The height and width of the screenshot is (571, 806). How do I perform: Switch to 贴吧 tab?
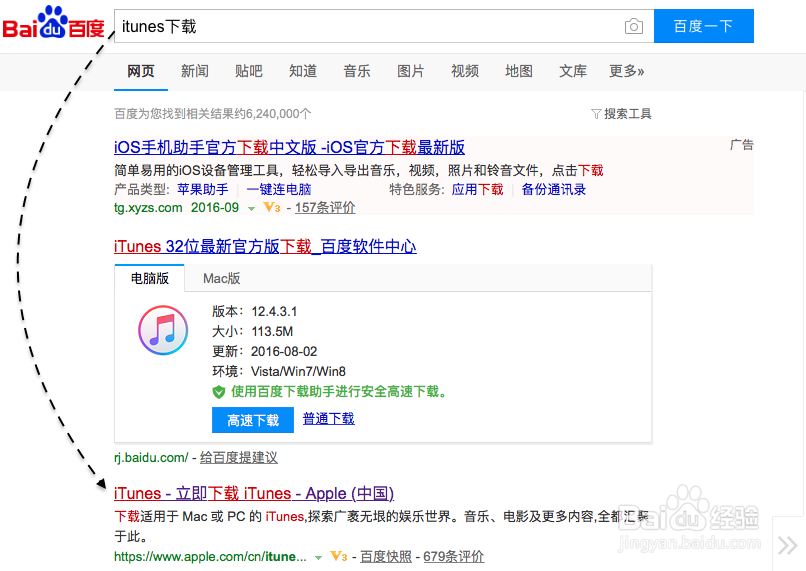pos(249,71)
